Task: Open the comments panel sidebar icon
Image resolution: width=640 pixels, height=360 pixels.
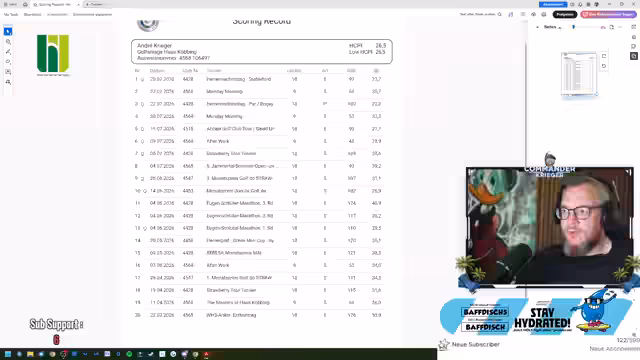Action: (x=633, y=46)
